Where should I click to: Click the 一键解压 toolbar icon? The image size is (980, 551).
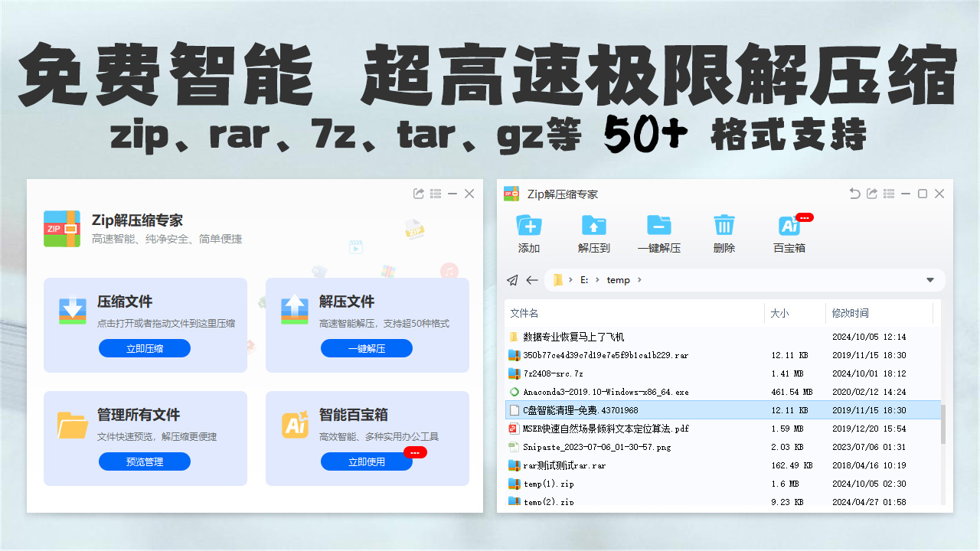(658, 224)
